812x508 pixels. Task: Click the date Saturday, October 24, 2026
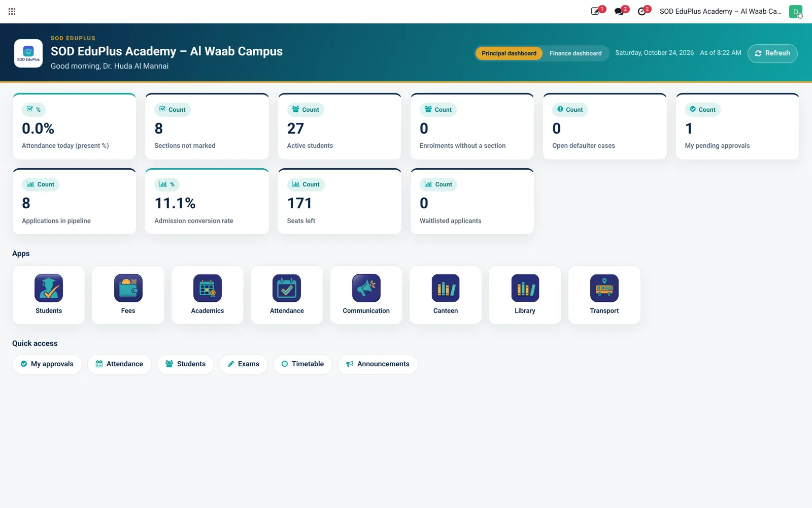tap(654, 53)
